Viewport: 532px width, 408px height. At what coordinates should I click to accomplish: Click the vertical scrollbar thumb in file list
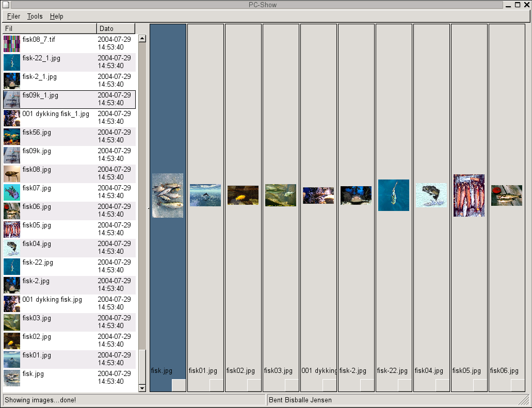pos(142,366)
